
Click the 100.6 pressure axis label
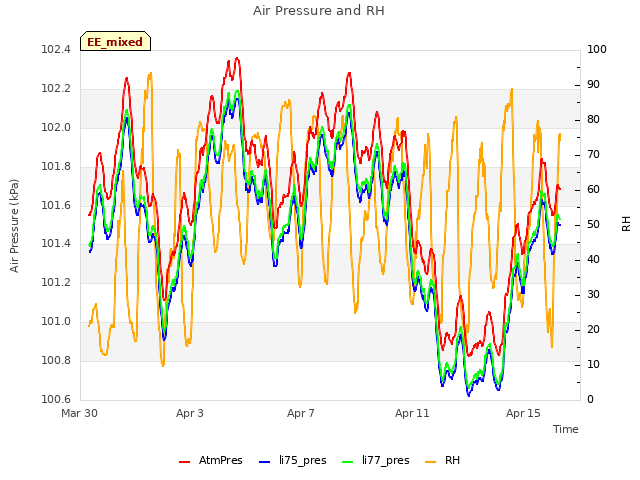56,399
